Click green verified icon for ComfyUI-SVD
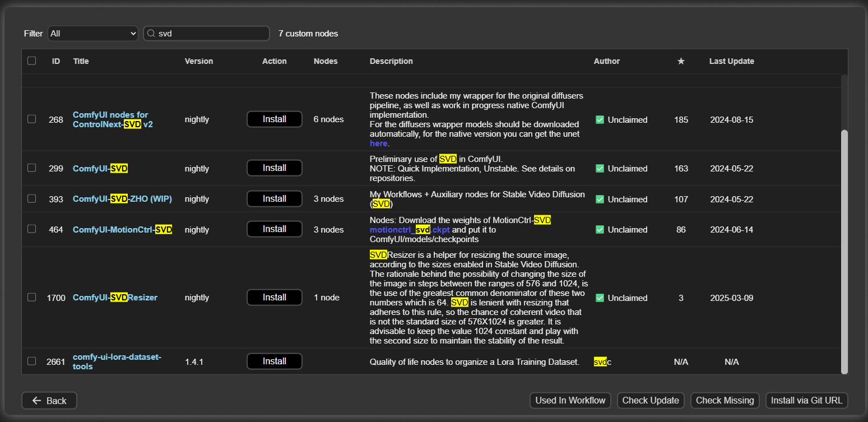868x422 pixels. (x=600, y=168)
